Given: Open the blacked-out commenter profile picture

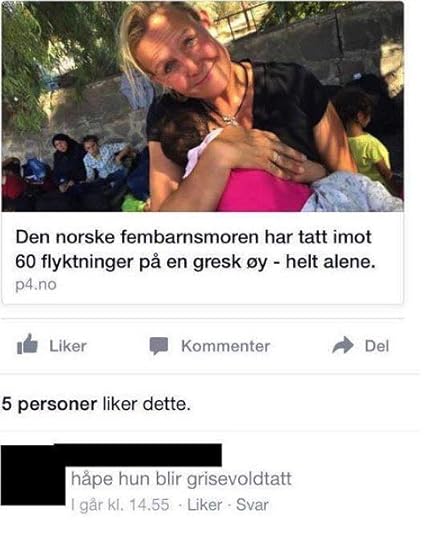Looking at the screenshot, I should [33, 475].
